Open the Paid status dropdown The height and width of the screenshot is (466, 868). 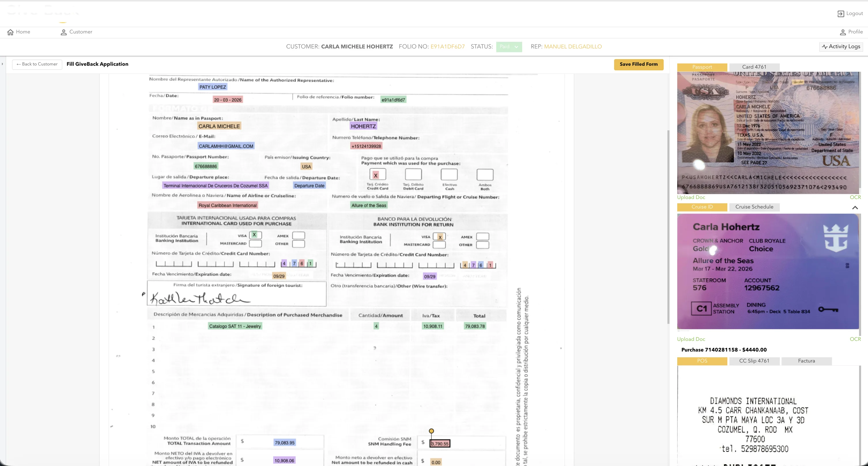509,47
